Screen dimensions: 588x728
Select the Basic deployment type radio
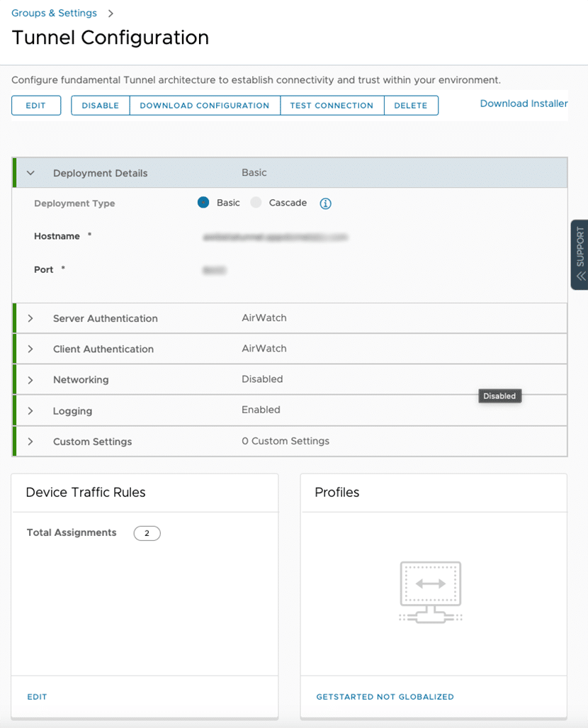[x=203, y=203]
